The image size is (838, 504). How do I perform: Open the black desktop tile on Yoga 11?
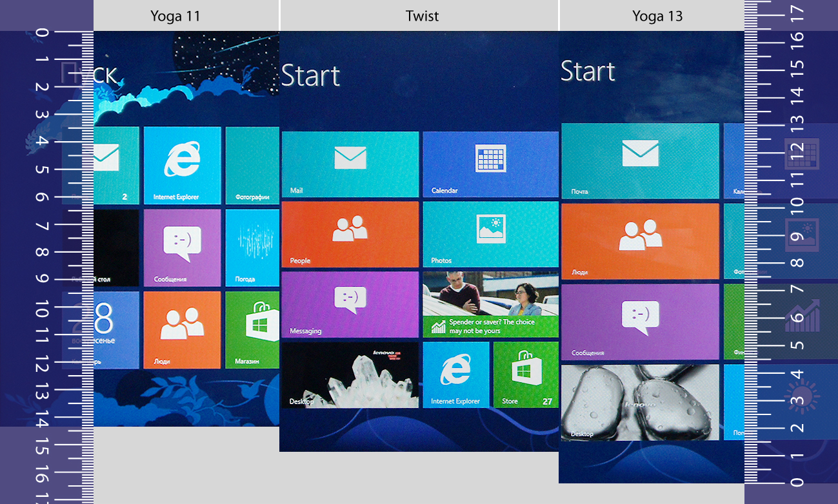click(x=116, y=248)
